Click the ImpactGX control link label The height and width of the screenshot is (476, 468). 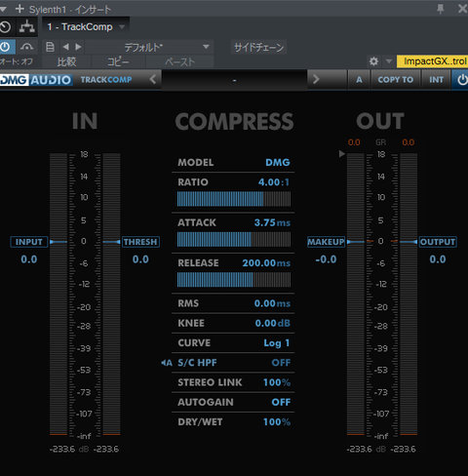tap(432, 61)
